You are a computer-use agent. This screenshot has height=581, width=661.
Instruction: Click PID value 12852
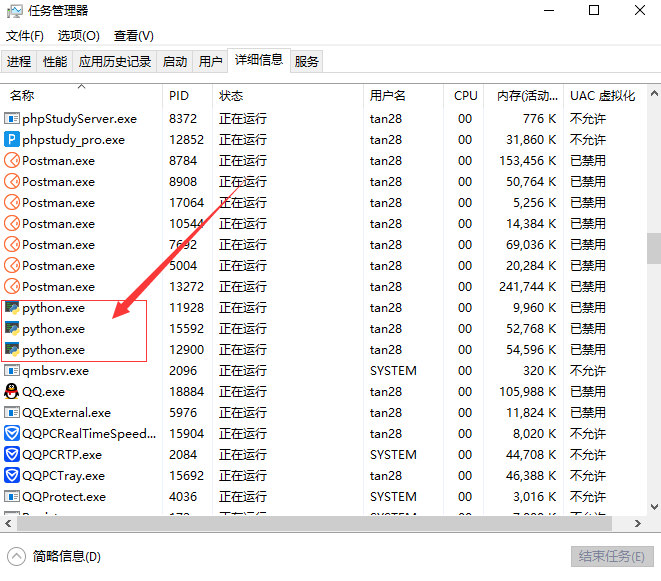coord(186,140)
